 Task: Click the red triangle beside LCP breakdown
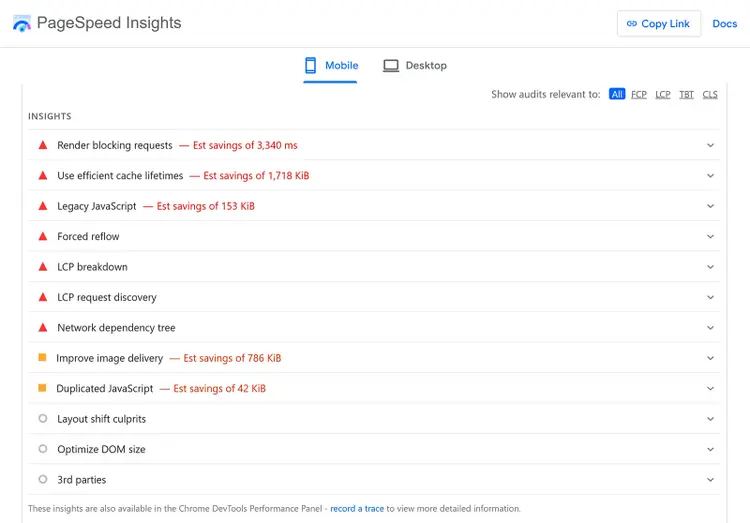click(x=43, y=267)
